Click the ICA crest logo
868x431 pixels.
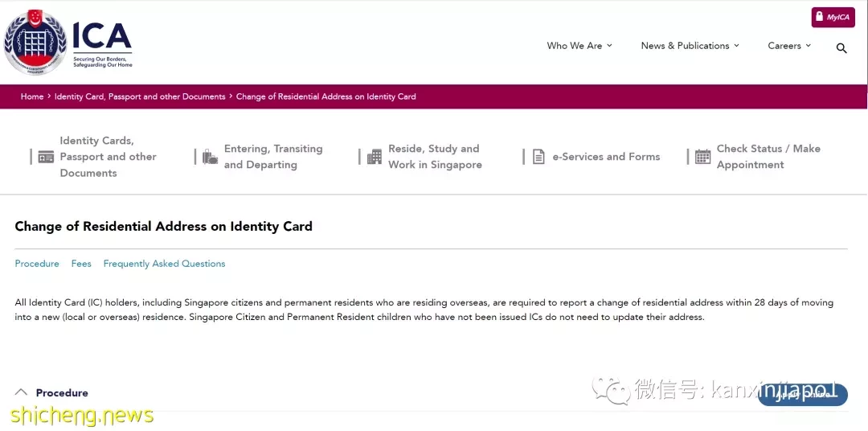click(x=35, y=43)
